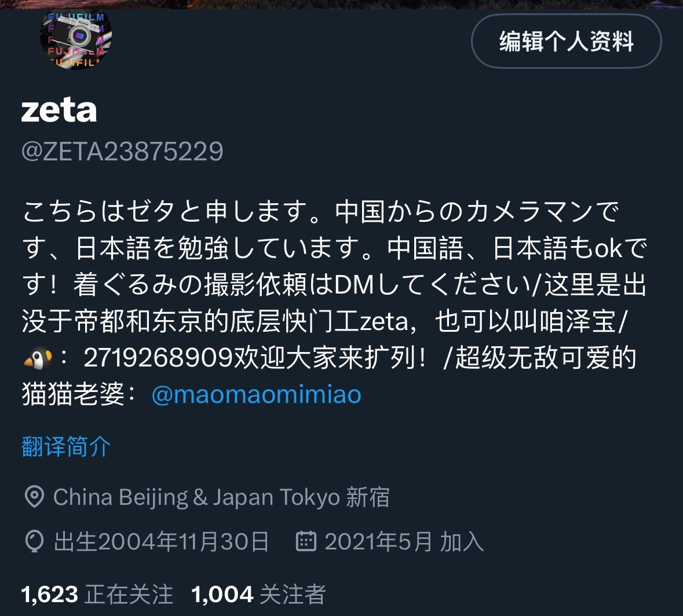Tap the header banner image at the top

coord(342,5)
